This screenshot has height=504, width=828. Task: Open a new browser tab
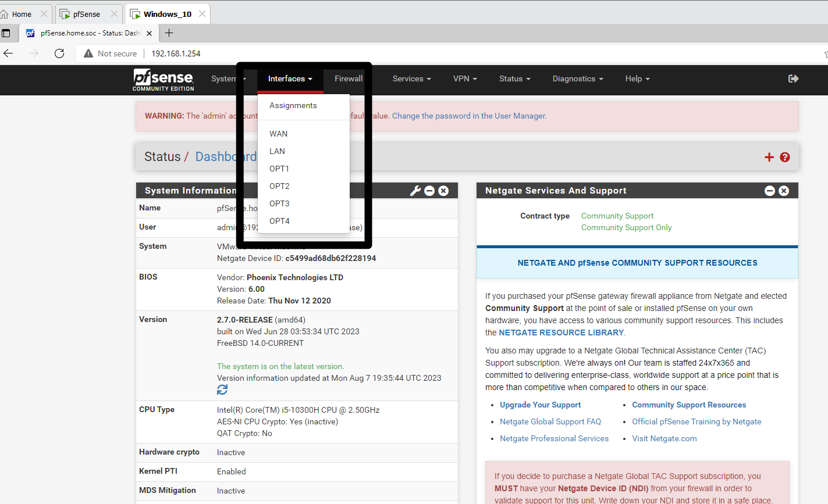click(169, 33)
